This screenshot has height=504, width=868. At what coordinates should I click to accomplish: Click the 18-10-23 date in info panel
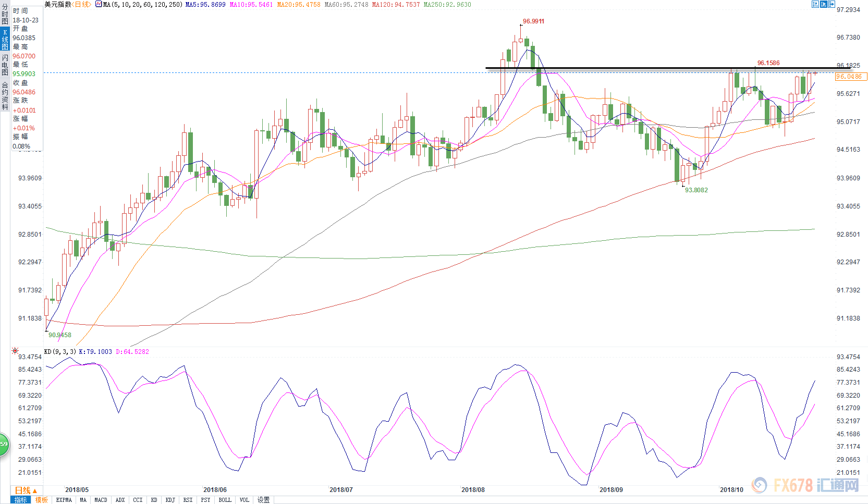[26, 20]
